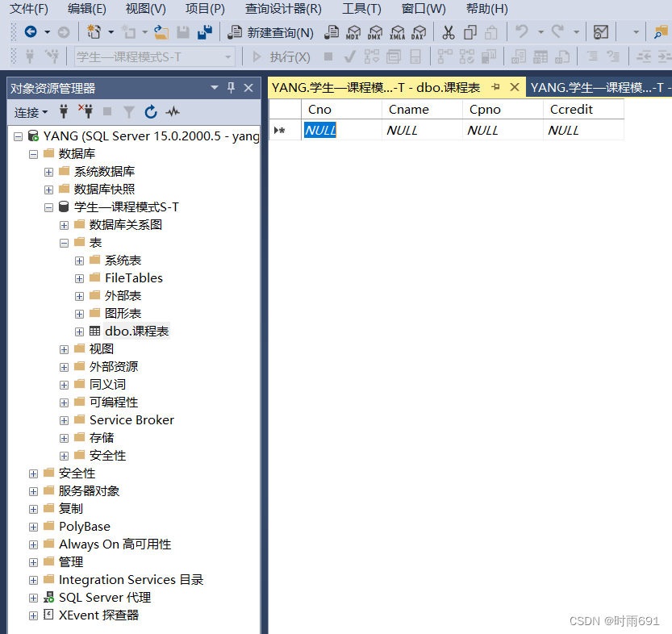The width and height of the screenshot is (672, 634).
Task: Click the navigate backward arrow icon
Action: click(x=31, y=31)
